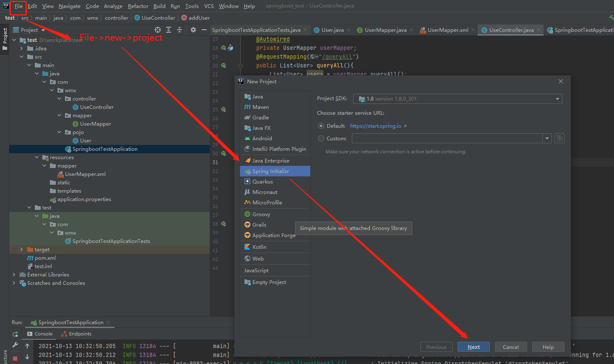Select Kotlin project type

(275, 247)
